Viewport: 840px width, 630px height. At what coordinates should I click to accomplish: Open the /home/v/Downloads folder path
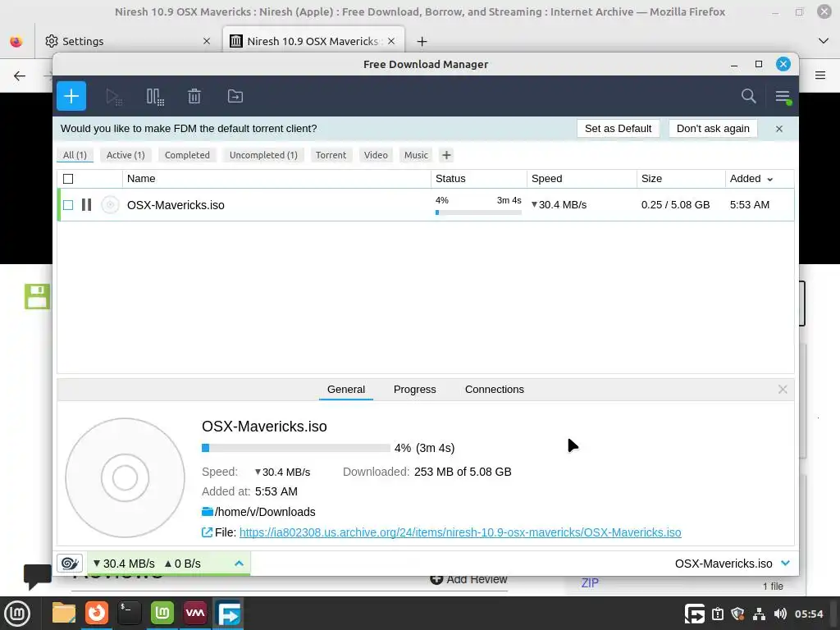265,512
